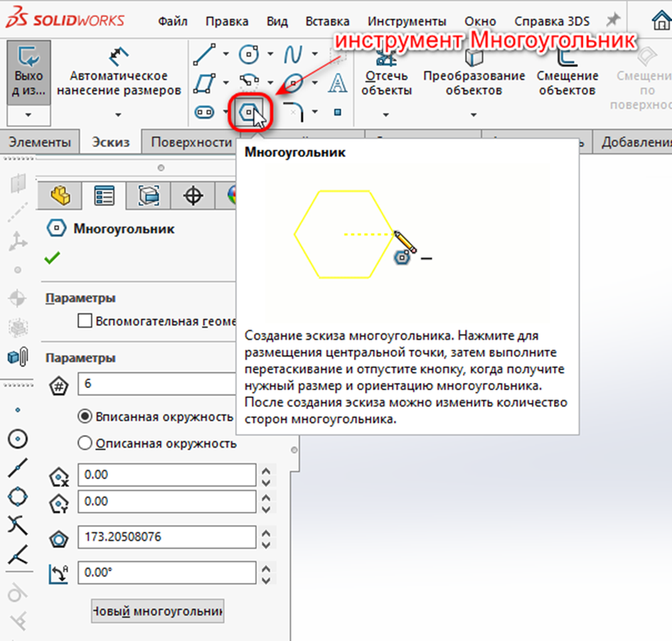Open the Circle tool dropdown arrow
The image size is (672, 641).
tap(270, 54)
